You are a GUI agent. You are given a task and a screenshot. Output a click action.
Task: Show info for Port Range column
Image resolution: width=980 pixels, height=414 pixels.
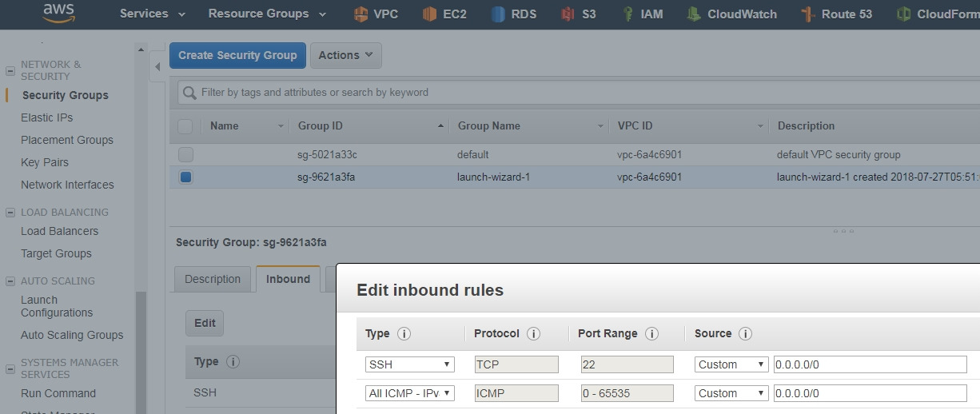pyautogui.click(x=651, y=334)
